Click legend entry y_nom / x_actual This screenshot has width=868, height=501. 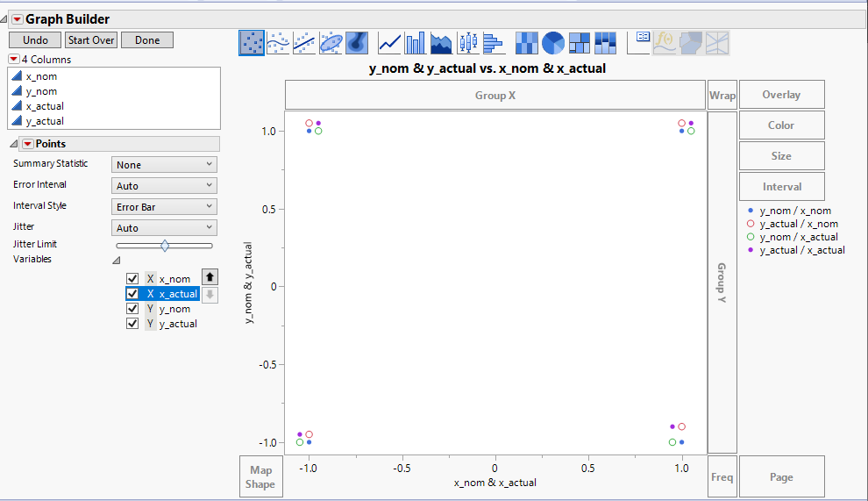(x=793, y=237)
